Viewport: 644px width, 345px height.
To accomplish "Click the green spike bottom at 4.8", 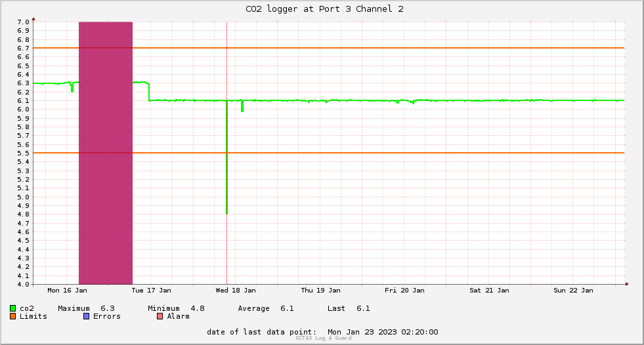I will pos(226,213).
